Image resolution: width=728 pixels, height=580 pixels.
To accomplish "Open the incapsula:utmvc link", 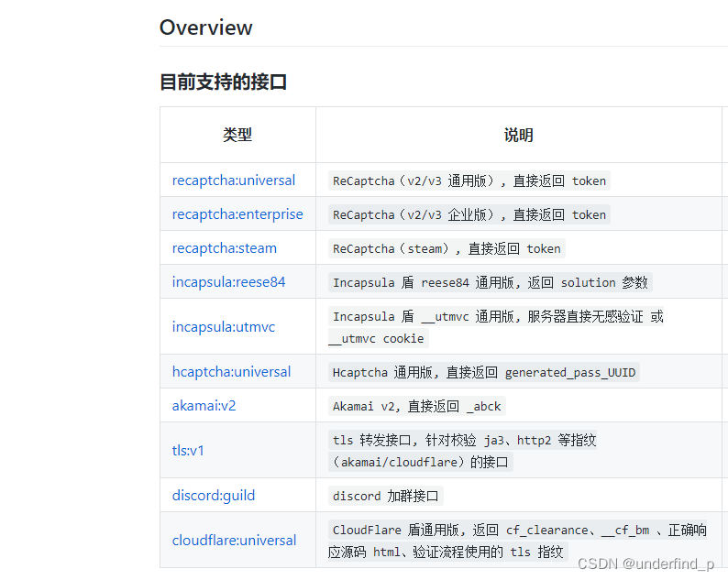I will pyautogui.click(x=224, y=327).
